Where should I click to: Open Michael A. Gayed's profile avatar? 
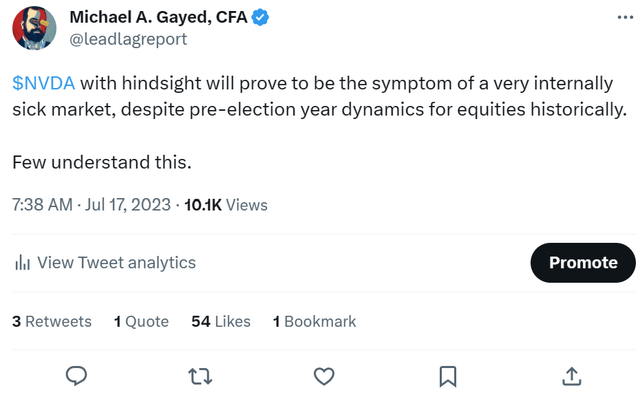pyautogui.click(x=34, y=28)
